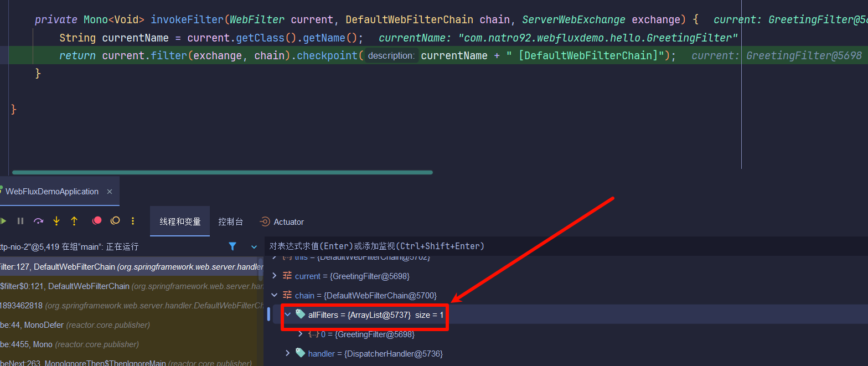Viewport: 868px width, 366px height.
Task: Collapse the chain variable node
Action: click(x=275, y=295)
